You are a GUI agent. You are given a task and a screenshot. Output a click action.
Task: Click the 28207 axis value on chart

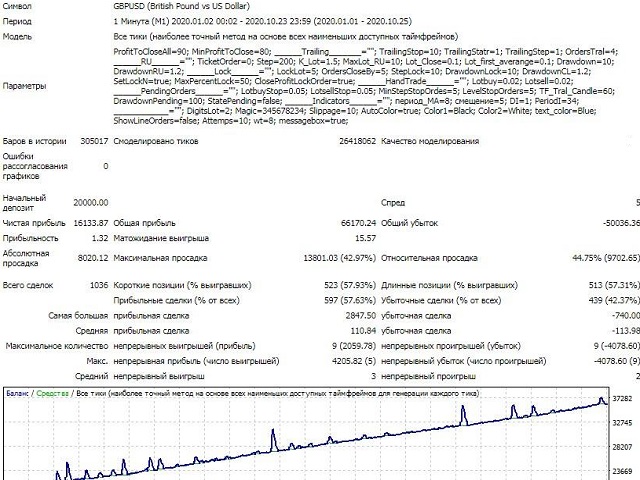click(622, 447)
